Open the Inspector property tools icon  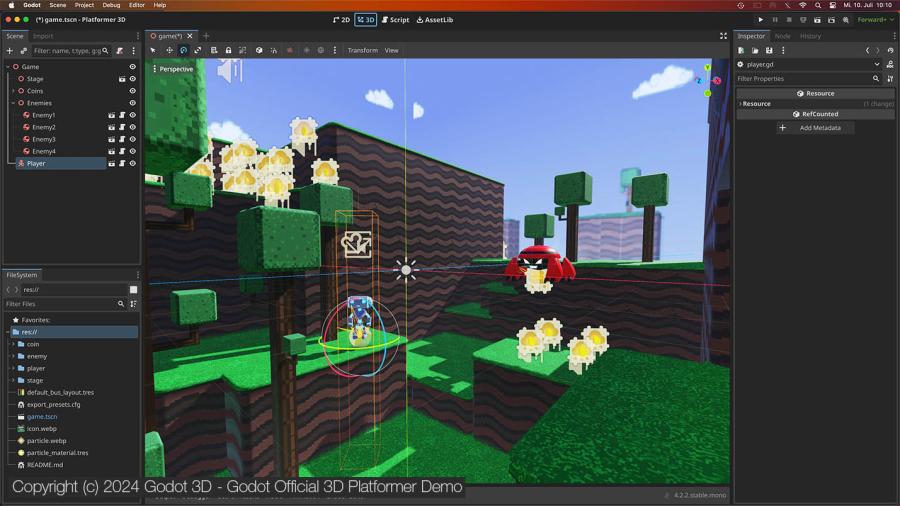tap(890, 79)
